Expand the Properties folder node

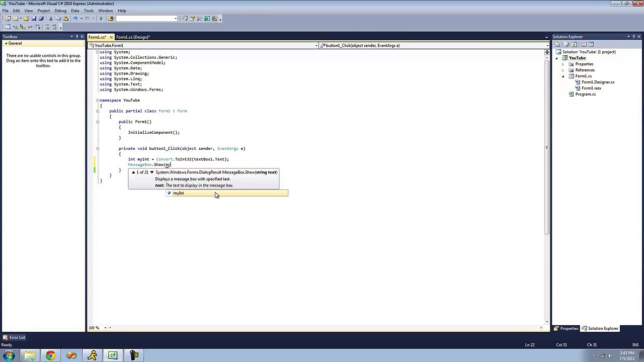[563, 64]
